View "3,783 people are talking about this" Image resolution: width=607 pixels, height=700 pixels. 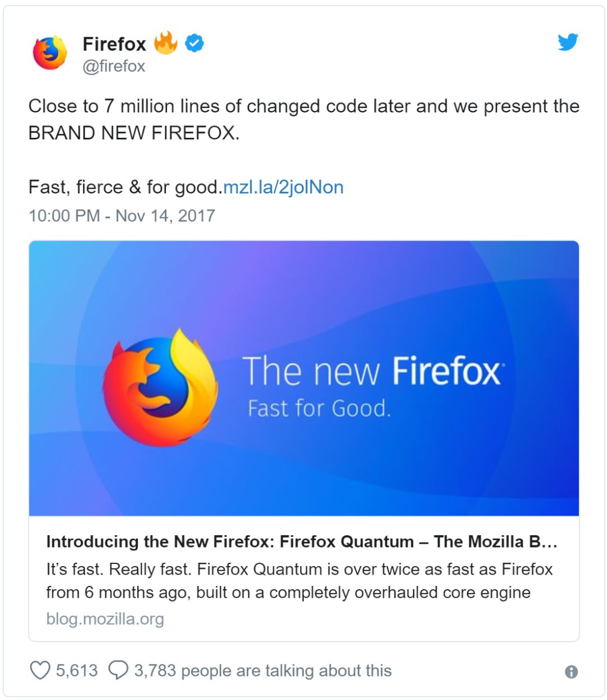[262, 670]
